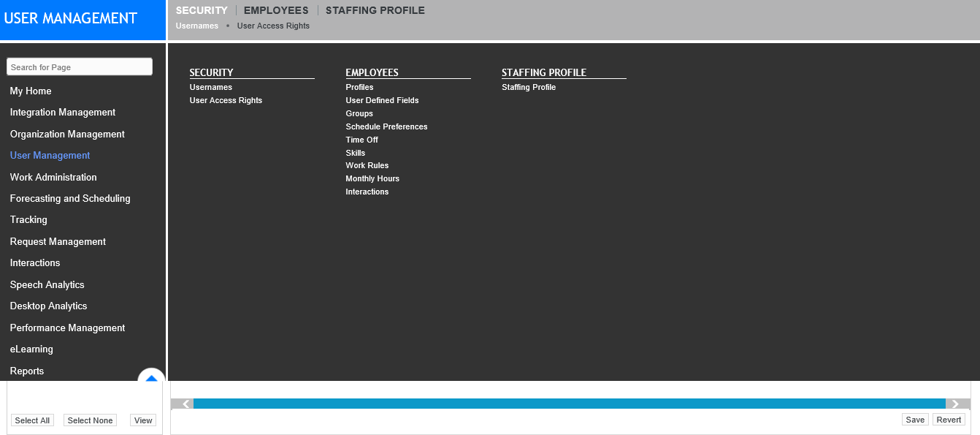The image size is (980, 435).
Task: Open Schedule Preferences under EMPLOYEES
Action: [x=386, y=126]
